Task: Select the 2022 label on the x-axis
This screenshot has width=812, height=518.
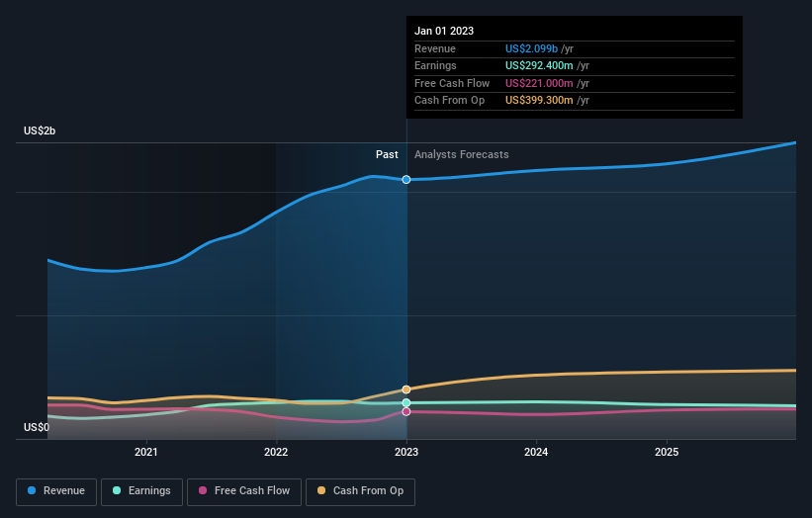Action: 276,453
